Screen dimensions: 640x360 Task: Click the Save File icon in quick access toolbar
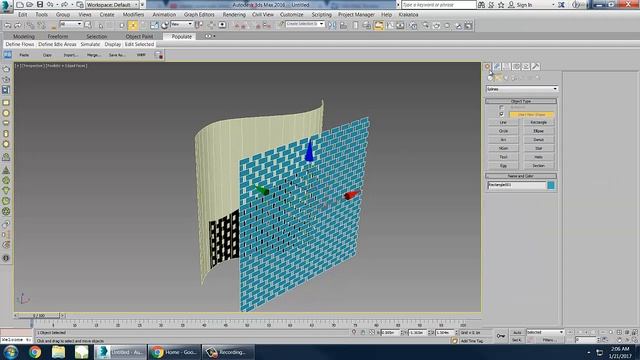[40, 4]
